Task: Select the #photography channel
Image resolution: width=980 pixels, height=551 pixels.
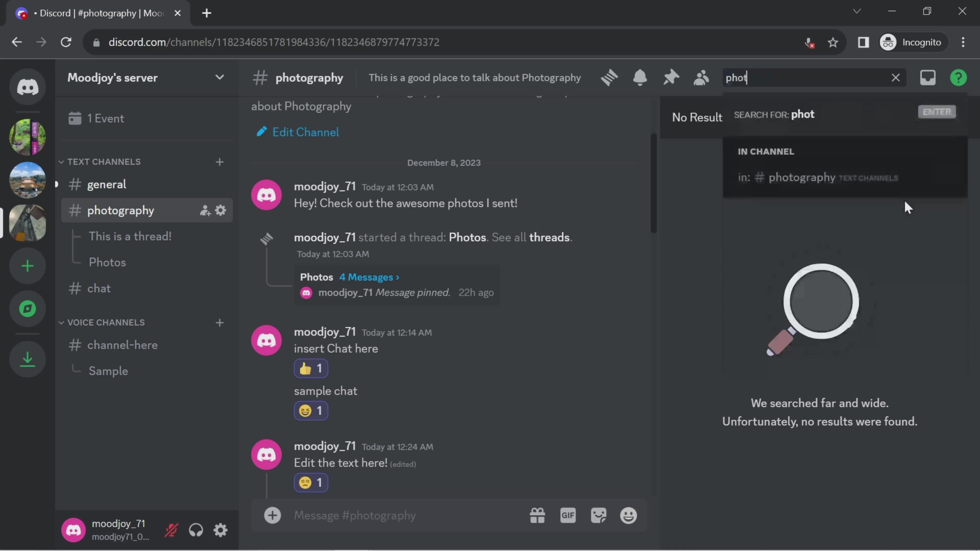Action: click(120, 210)
